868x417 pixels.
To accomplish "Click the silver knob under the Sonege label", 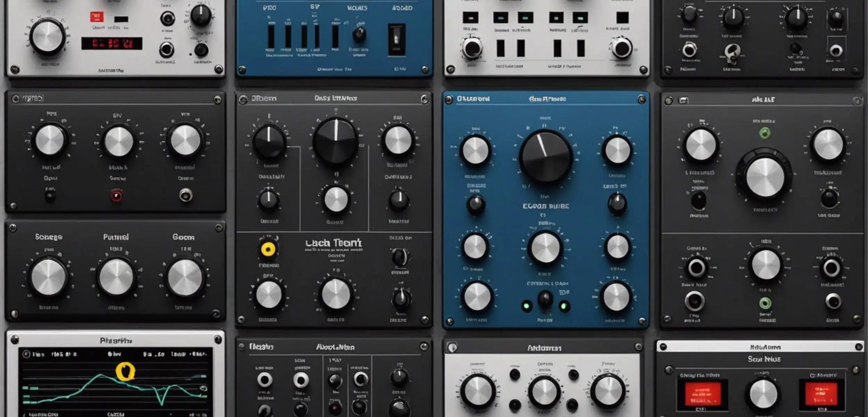I will point(49,277).
